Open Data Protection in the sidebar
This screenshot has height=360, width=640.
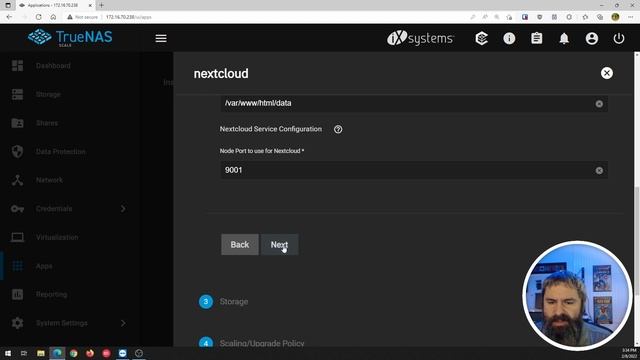pyautogui.click(x=60, y=151)
